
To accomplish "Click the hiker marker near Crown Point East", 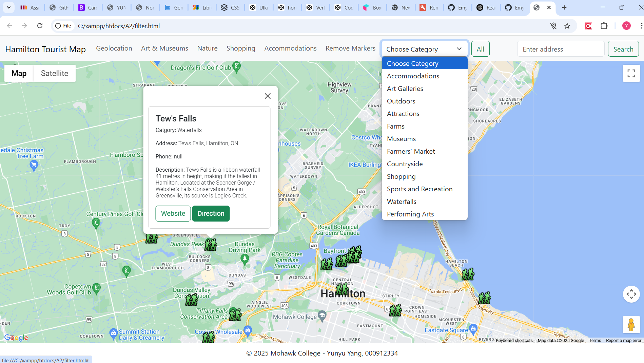I will pos(395,310).
